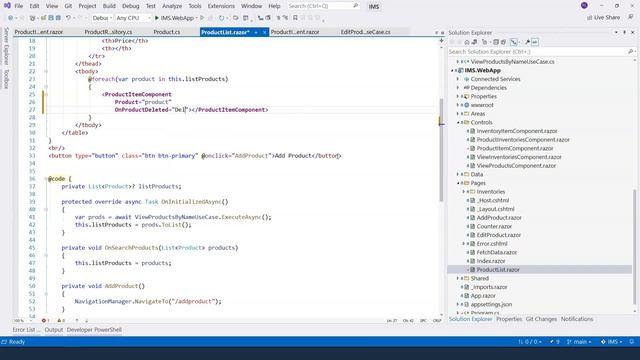Open the Build menu

click(109, 6)
